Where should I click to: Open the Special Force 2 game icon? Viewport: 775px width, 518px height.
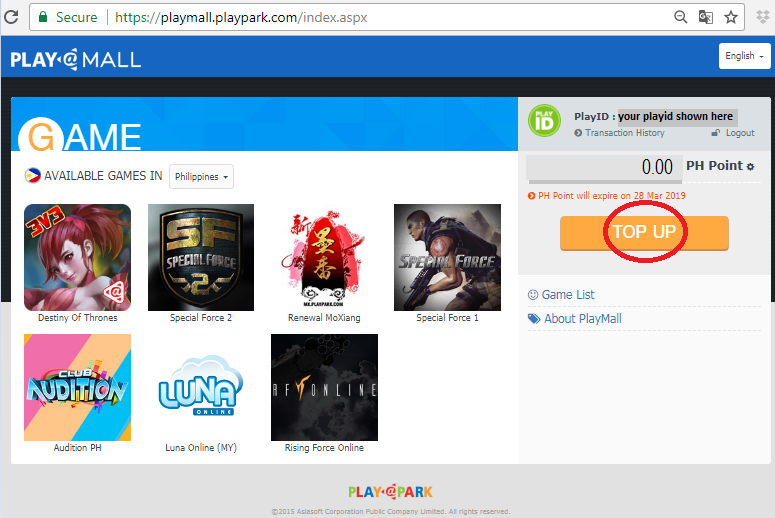click(200, 257)
